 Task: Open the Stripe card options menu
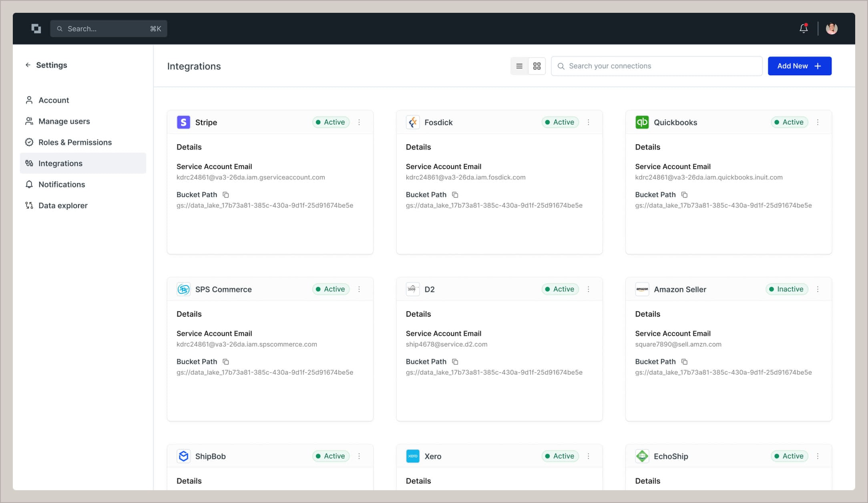point(360,122)
